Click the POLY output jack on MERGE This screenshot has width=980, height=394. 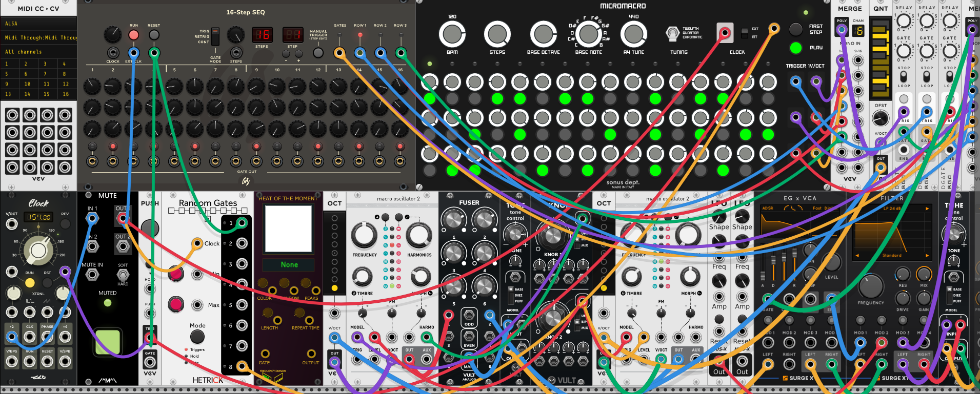coord(842,30)
